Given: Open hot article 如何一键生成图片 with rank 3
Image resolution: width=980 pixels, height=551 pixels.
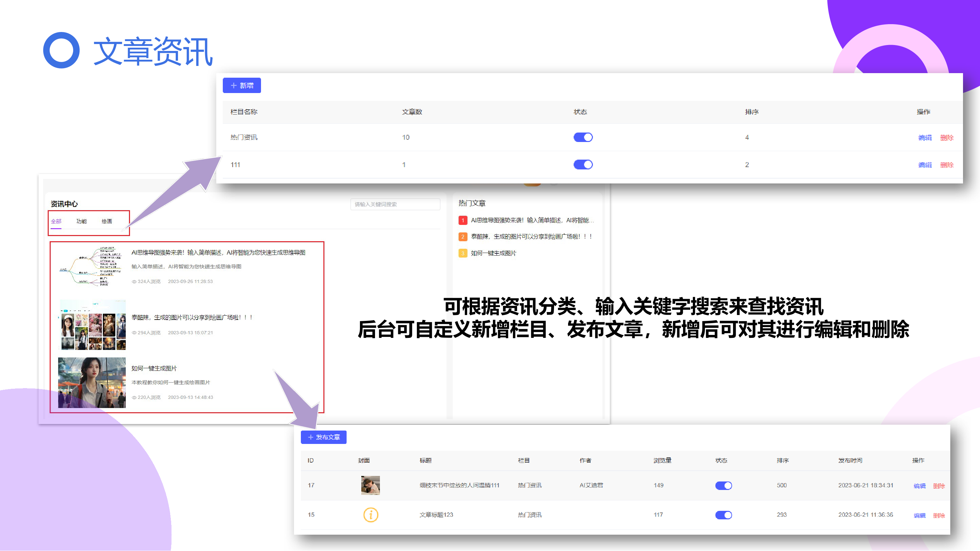Looking at the screenshot, I should [493, 253].
